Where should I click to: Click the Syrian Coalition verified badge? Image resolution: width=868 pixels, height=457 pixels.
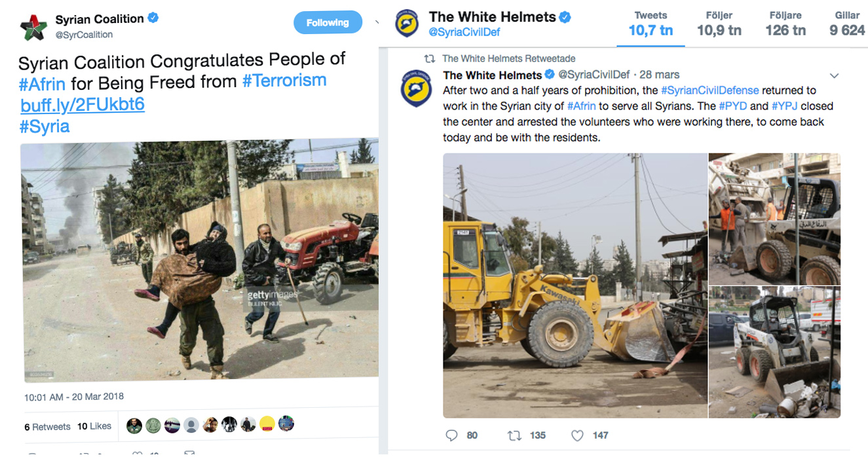[153, 18]
